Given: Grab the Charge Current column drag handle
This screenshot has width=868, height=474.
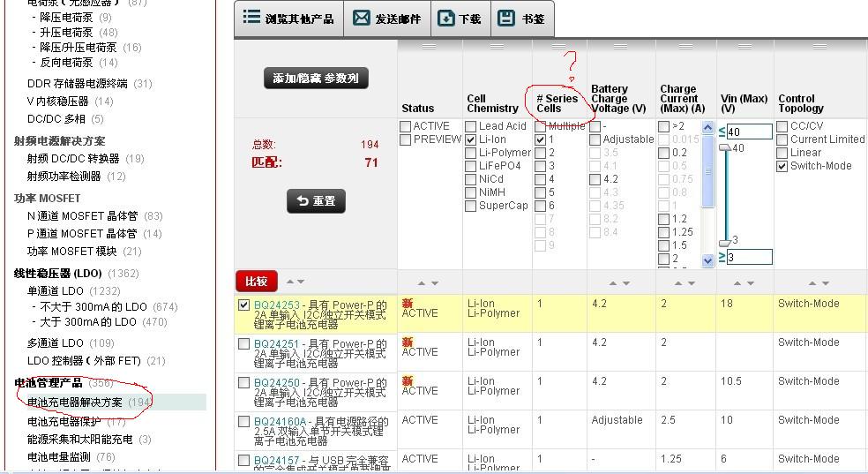Looking at the screenshot, I should tap(686, 47).
